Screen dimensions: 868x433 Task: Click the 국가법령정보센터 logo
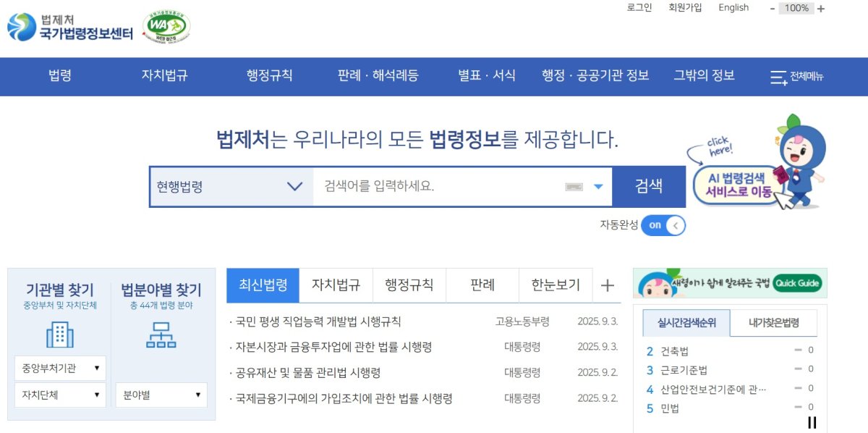click(70, 27)
